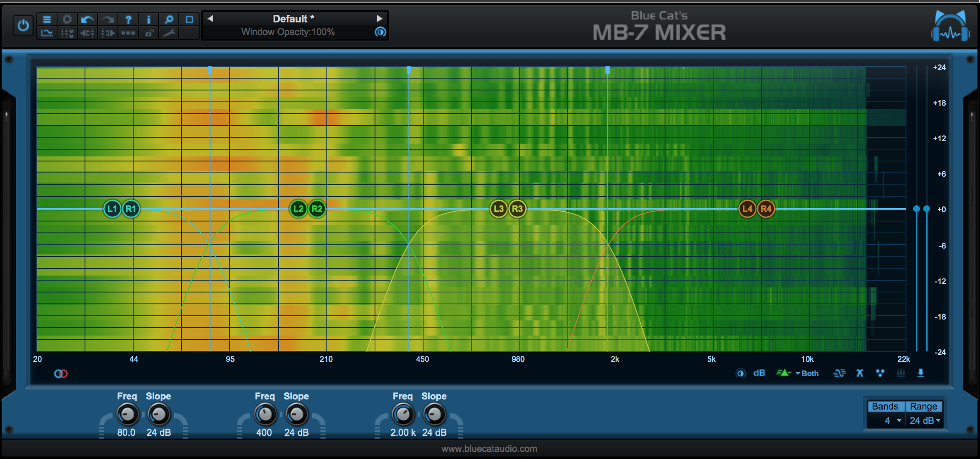Open the Range 24 dB dropdown

[x=925, y=421]
